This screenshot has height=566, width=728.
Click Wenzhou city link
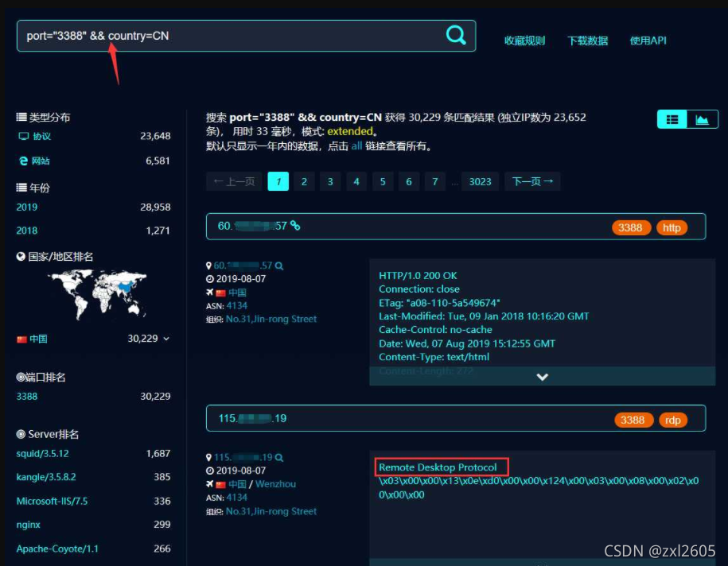click(x=275, y=484)
